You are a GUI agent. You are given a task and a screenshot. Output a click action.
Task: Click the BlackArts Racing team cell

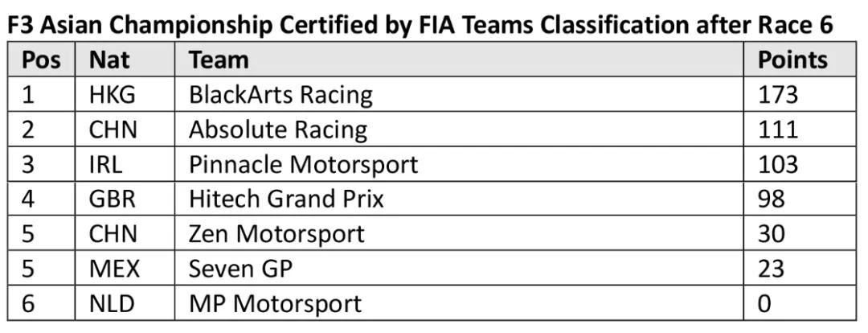280,95
